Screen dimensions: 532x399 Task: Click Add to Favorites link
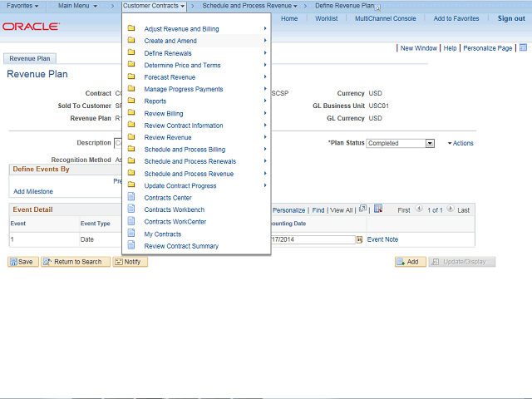pos(456,18)
